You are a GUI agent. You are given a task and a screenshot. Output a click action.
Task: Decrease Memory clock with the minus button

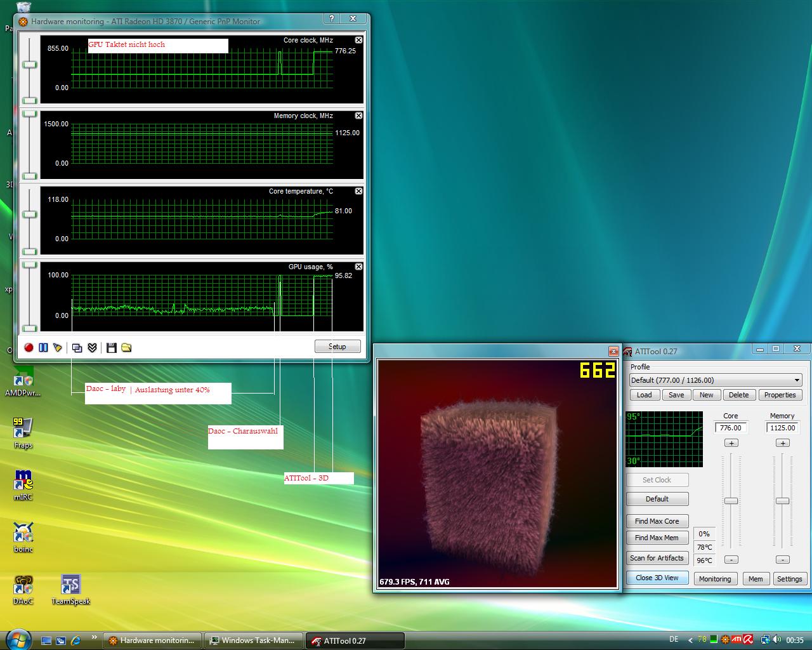click(x=782, y=559)
